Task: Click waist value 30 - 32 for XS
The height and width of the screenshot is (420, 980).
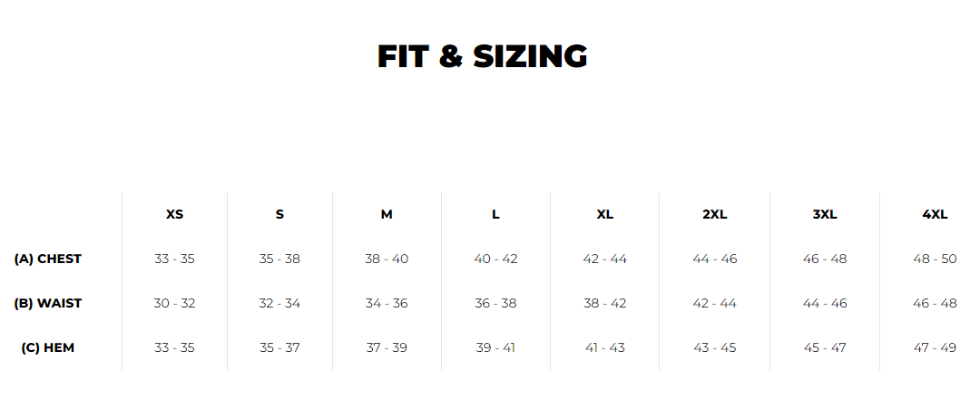Action: point(174,303)
